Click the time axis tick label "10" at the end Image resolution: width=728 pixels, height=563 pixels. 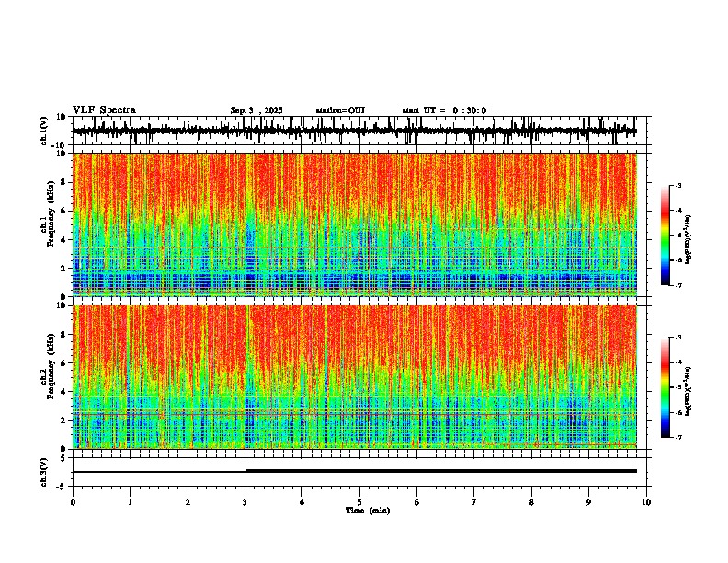[x=646, y=502]
